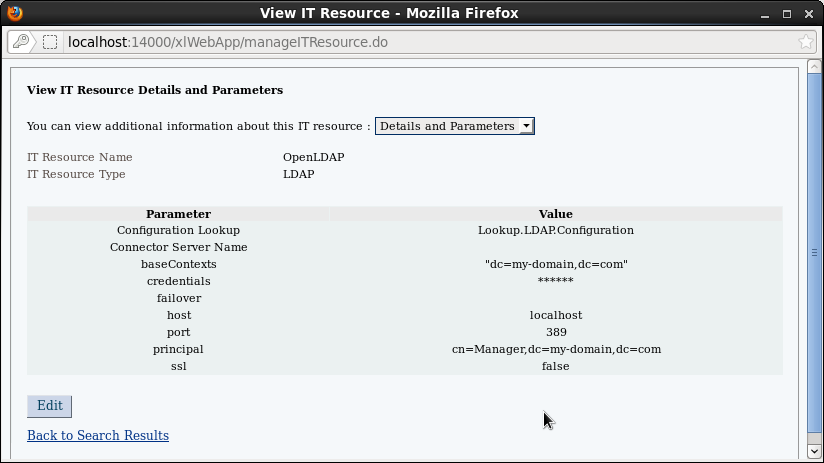824x463 pixels.
Task: Open the Details and Parameters dropdown
Action: [455, 126]
